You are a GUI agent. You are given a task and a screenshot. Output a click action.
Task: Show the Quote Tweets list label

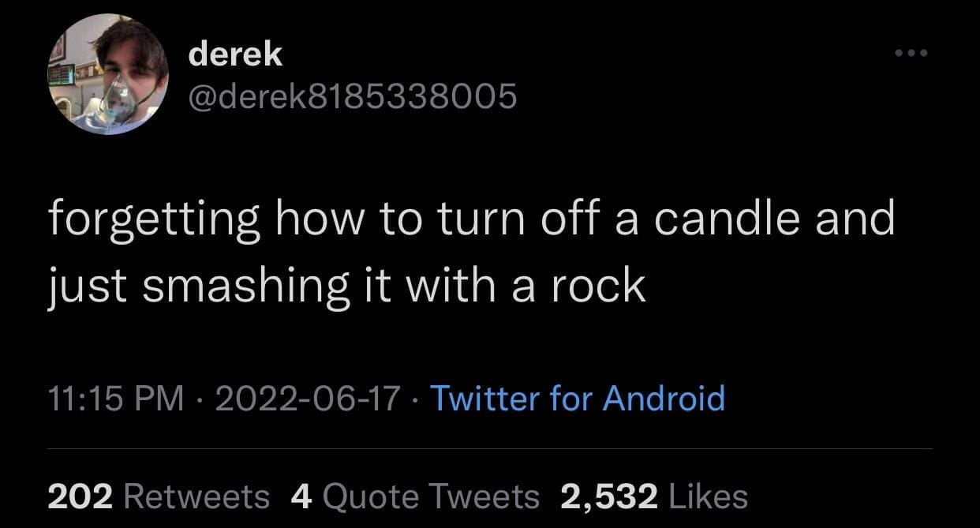[x=431, y=496]
